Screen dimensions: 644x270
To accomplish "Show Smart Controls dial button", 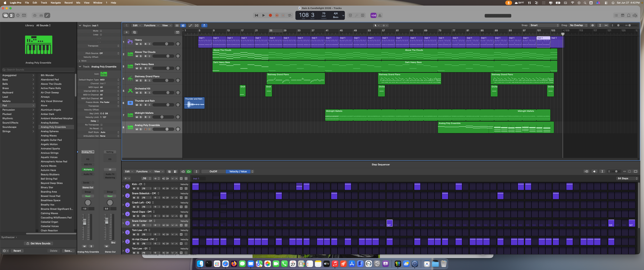I will 35,15.
